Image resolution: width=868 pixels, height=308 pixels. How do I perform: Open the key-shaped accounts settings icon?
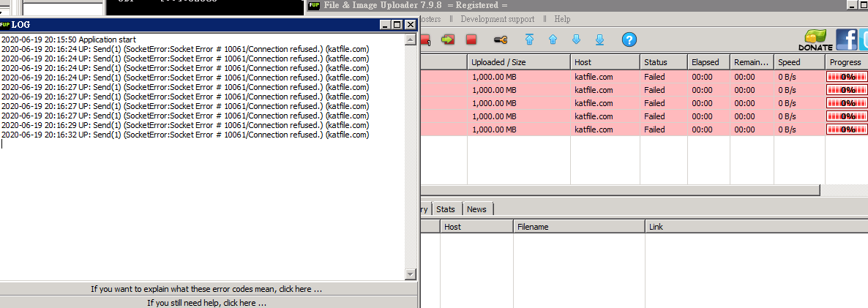(x=501, y=40)
